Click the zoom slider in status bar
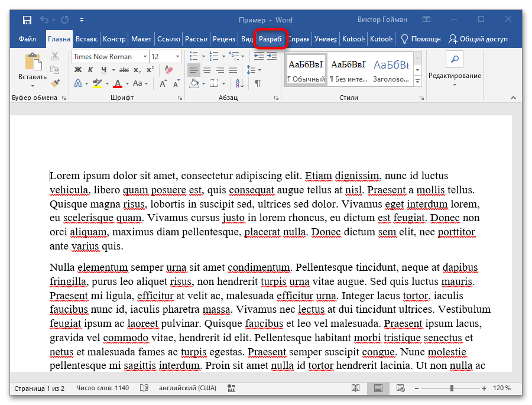Viewport: 532px width, 405px height. pyautogui.click(x=451, y=388)
